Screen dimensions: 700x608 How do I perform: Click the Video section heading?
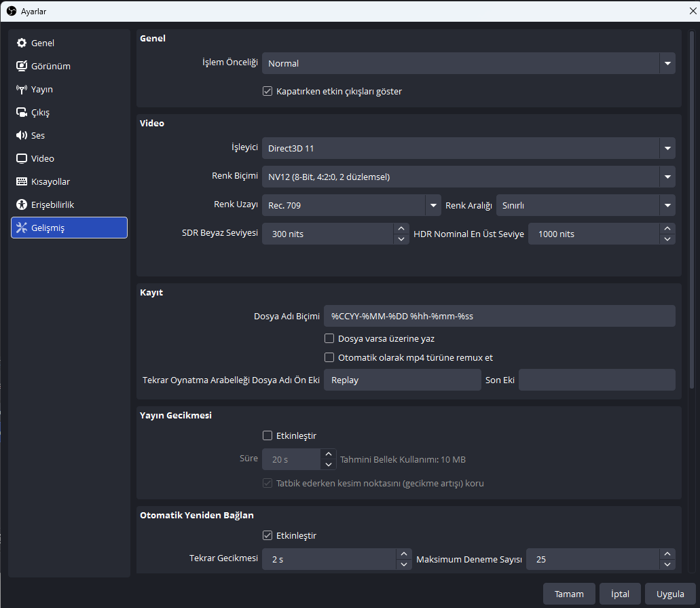pos(152,123)
